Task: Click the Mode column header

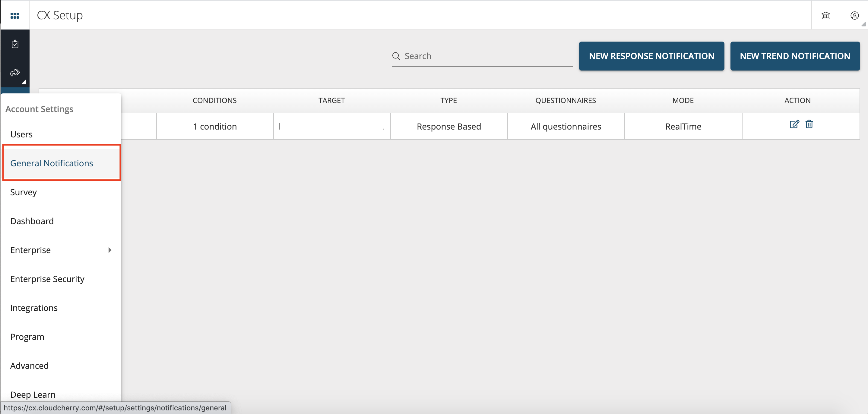Action: (683, 100)
